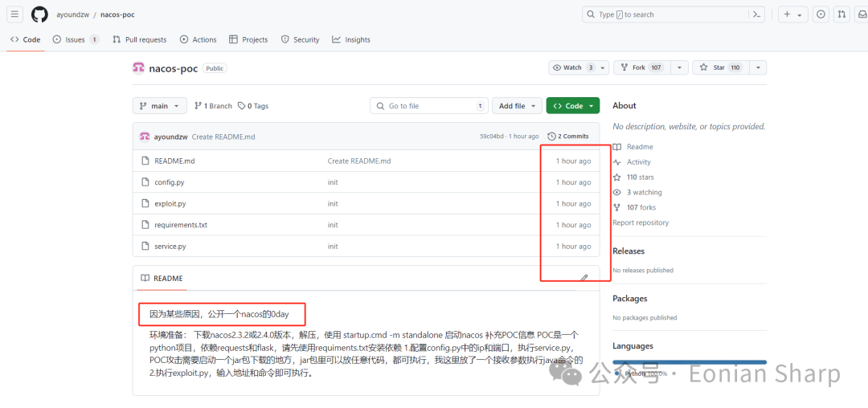This screenshot has height=408, width=868.
Task: Select the README tab header
Action: tap(162, 278)
